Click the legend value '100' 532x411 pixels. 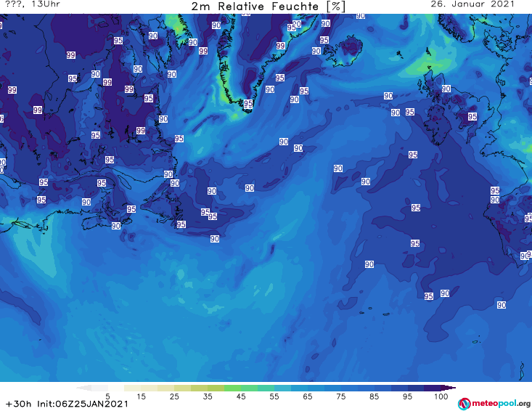coord(441,396)
